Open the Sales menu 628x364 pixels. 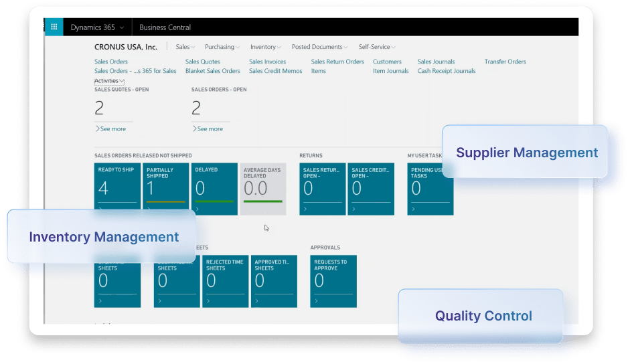click(185, 47)
